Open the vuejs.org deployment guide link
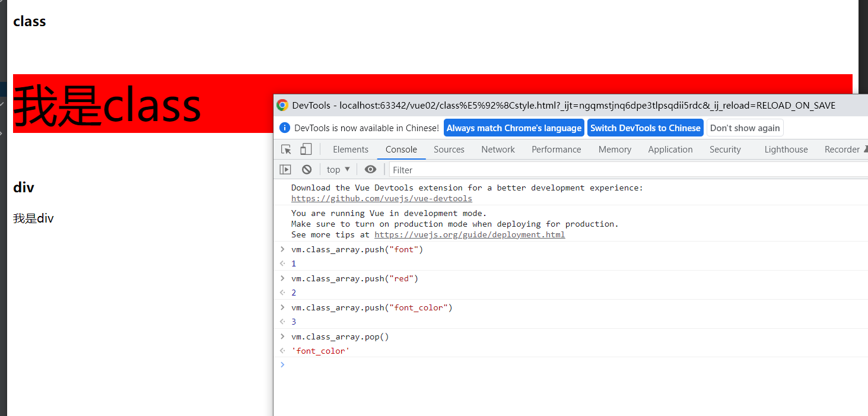 pos(469,234)
